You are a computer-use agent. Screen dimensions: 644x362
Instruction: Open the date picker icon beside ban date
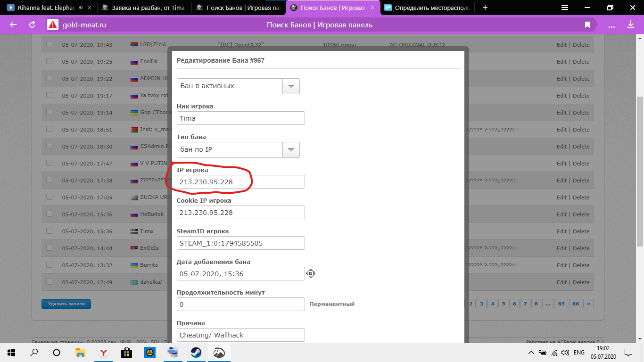tap(310, 273)
